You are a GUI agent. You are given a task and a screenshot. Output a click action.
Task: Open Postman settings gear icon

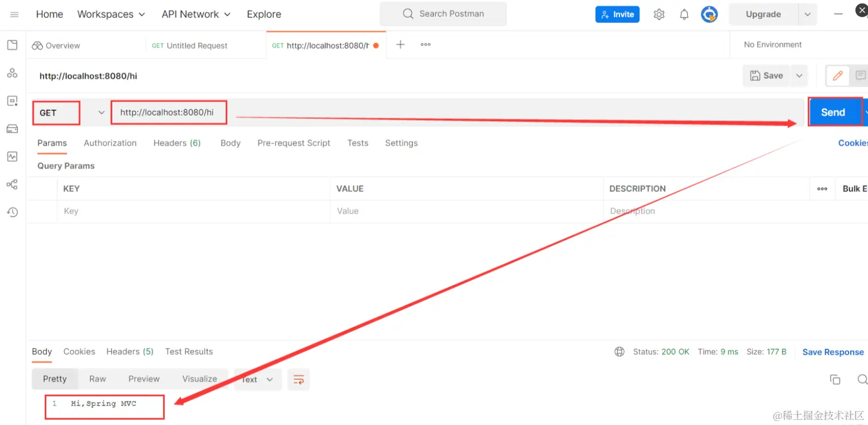pyautogui.click(x=659, y=14)
